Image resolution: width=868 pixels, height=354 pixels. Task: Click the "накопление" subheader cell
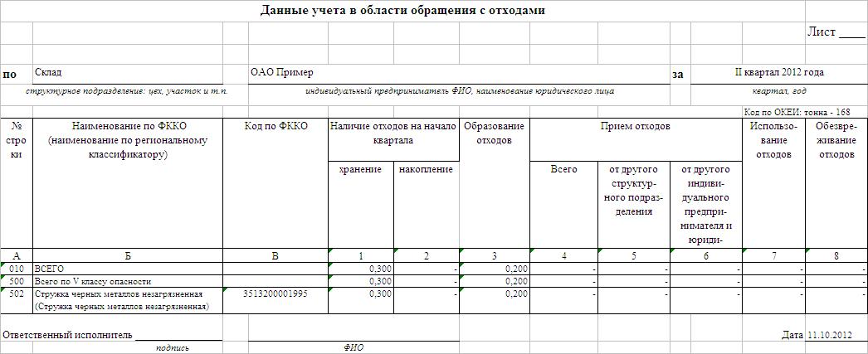pos(426,169)
